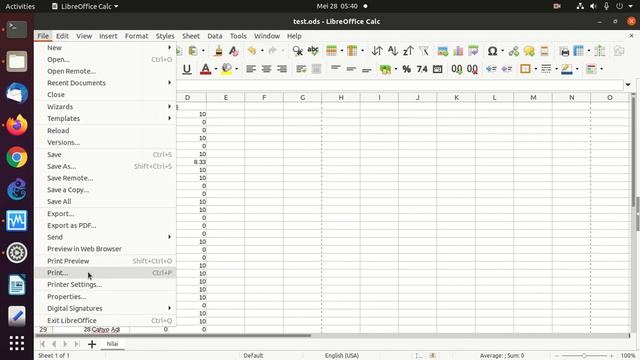Click the Define Print Area printer icon
640x360 pixels.
coord(564,51)
